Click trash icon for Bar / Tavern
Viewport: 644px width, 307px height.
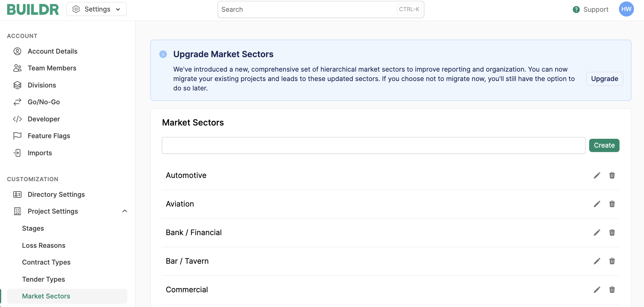[x=612, y=261]
